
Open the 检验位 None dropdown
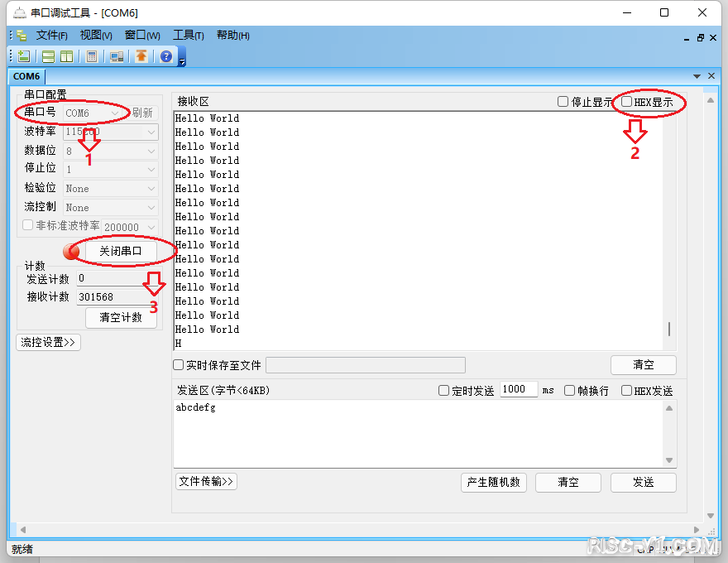pyautogui.click(x=111, y=189)
